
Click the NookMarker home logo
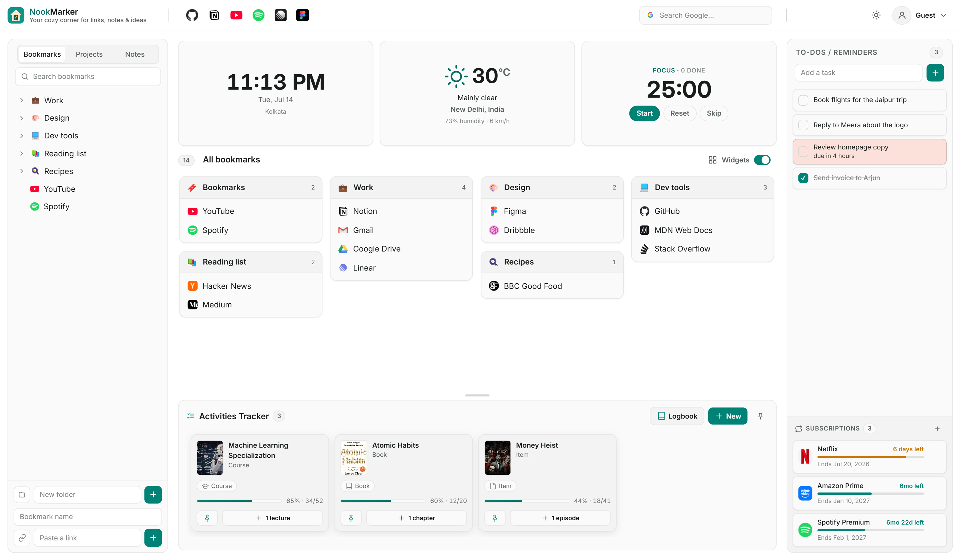point(16,15)
